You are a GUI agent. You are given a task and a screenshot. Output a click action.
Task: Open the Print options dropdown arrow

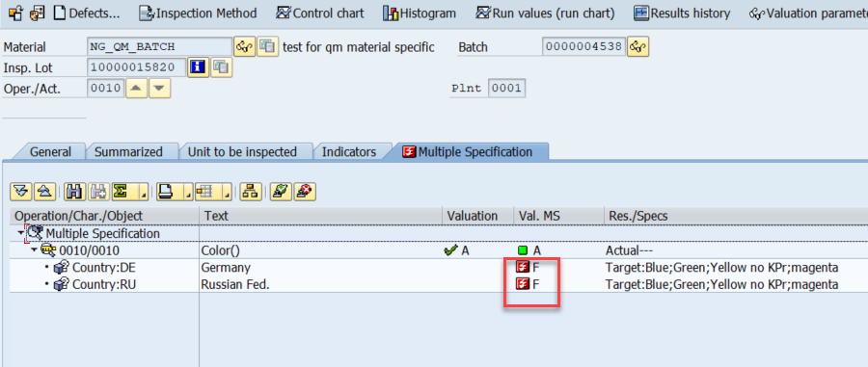click(188, 192)
